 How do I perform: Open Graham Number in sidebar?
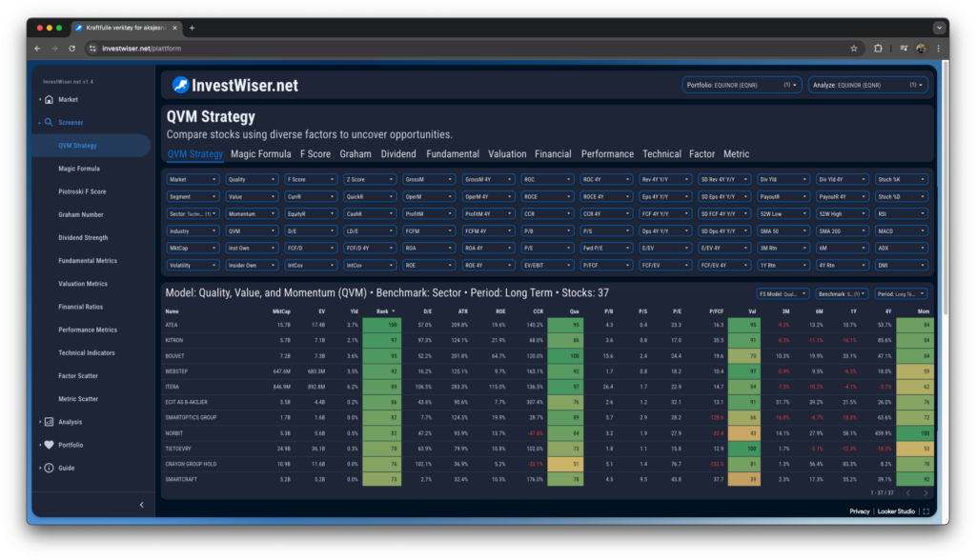[x=81, y=214]
